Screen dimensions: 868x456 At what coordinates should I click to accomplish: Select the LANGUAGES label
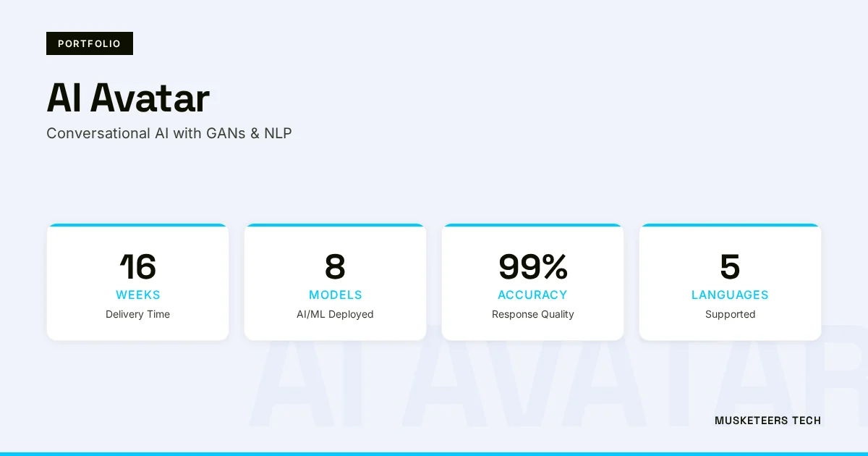730,295
